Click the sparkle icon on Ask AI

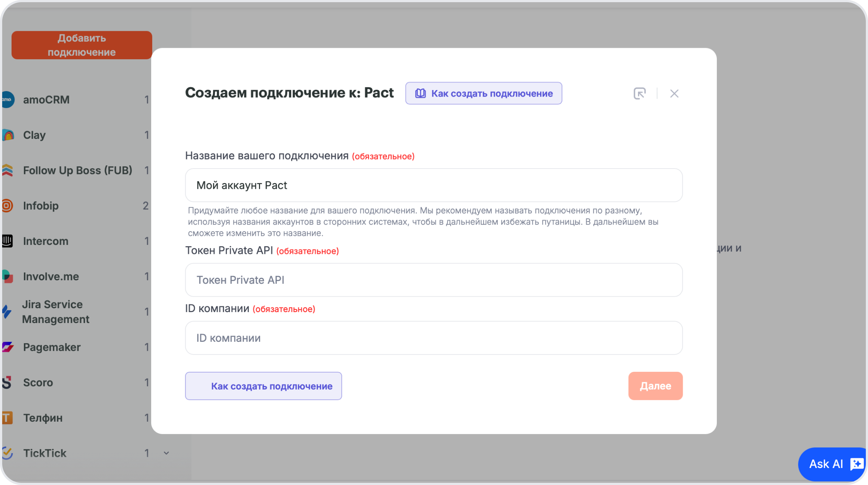pyautogui.click(x=857, y=464)
